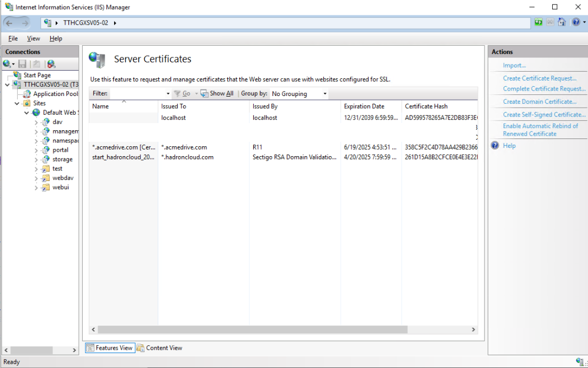
Task: Select the portal application icon
Action: point(46,150)
